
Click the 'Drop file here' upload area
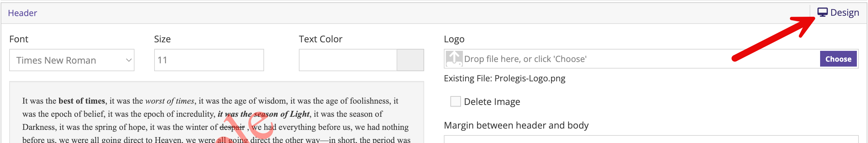point(607,59)
